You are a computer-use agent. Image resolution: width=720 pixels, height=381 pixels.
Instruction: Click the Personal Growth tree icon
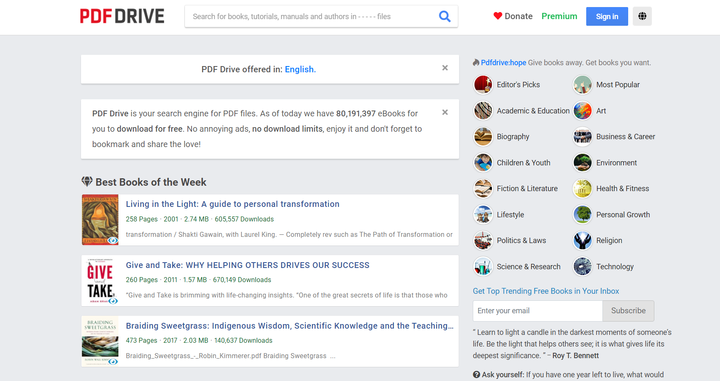tap(582, 214)
